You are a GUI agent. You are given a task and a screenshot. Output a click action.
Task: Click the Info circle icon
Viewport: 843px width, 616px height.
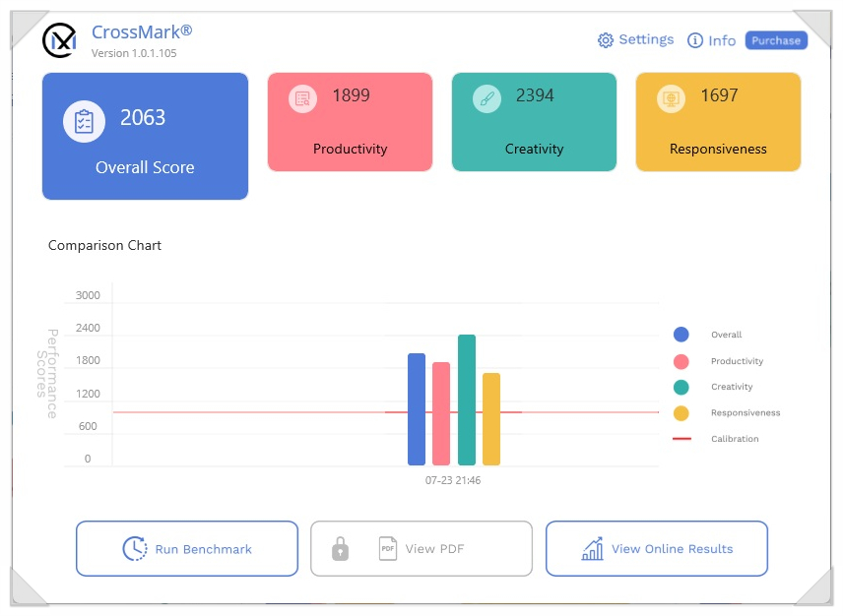click(695, 40)
